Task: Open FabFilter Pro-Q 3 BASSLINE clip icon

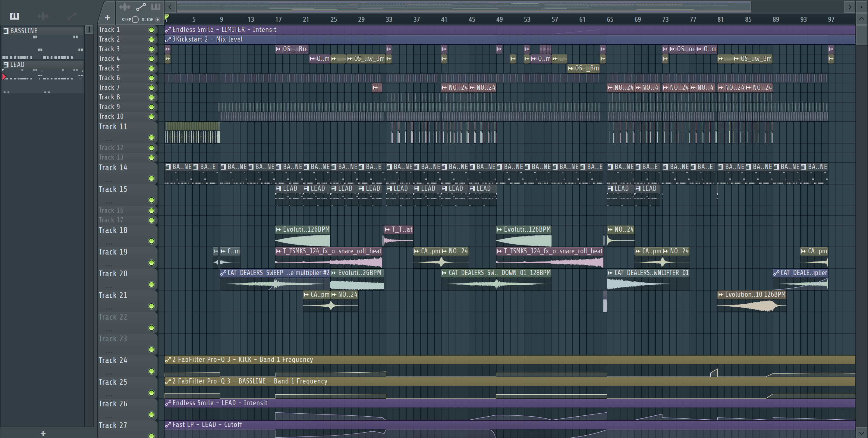Action: (168, 381)
